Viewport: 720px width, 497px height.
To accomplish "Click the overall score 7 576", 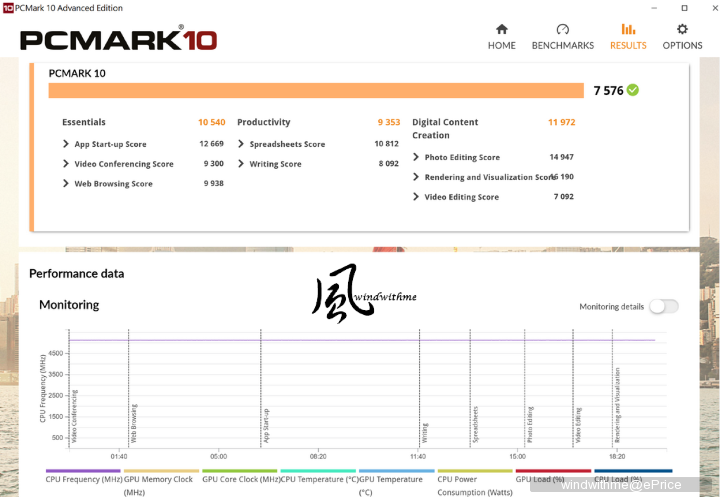I will point(608,90).
